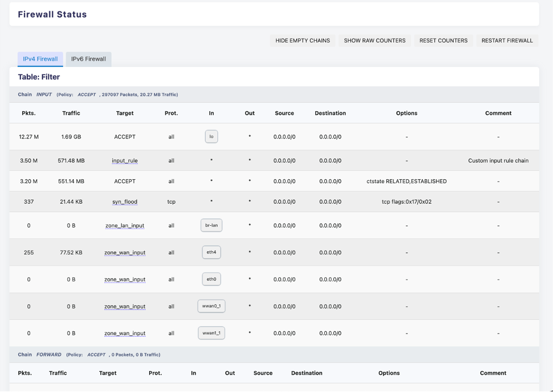The height and width of the screenshot is (392, 554).
Task: Click the br-lan interface badge
Action: coord(211,225)
